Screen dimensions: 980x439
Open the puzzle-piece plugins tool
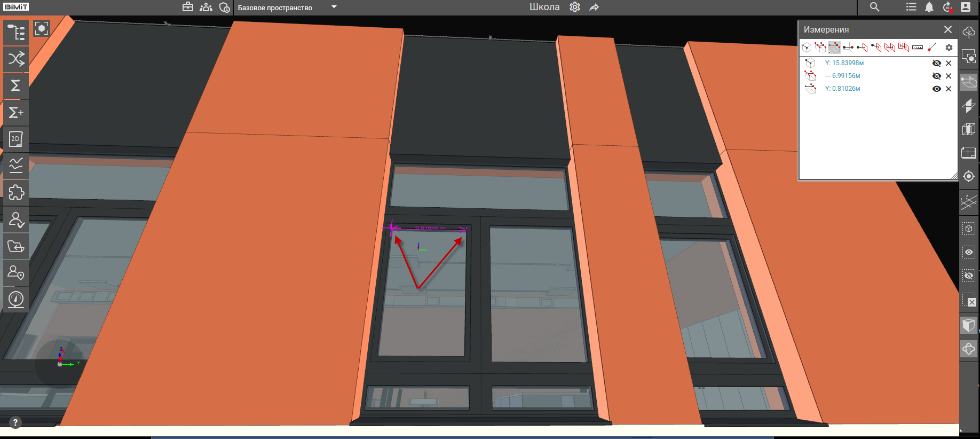pyautogui.click(x=16, y=192)
